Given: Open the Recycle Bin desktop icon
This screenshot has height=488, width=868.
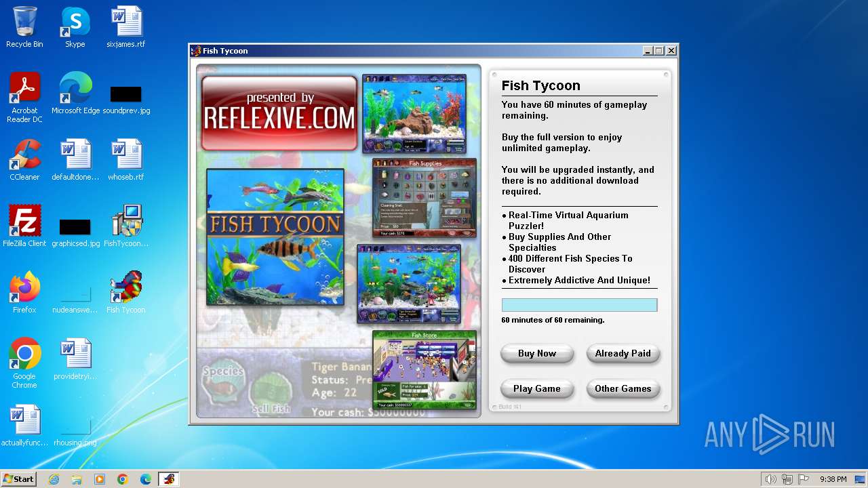Looking at the screenshot, I should point(24,27).
